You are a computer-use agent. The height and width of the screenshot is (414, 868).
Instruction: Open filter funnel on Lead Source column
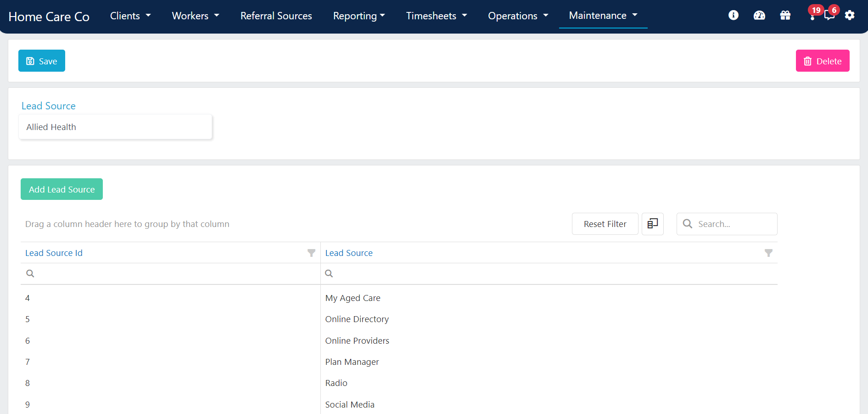pyautogui.click(x=768, y=253)
